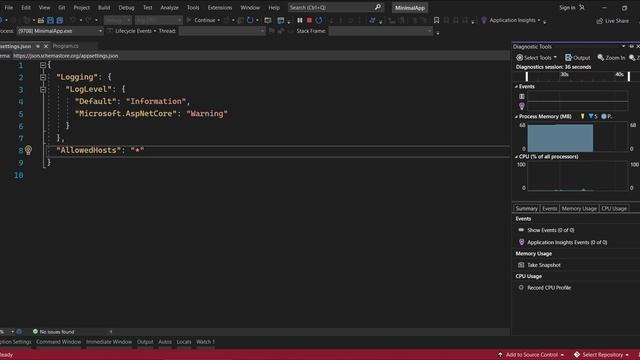Click the green No issues found checkmark
This screenshot has width=640, height=360.
pos(35,331)
